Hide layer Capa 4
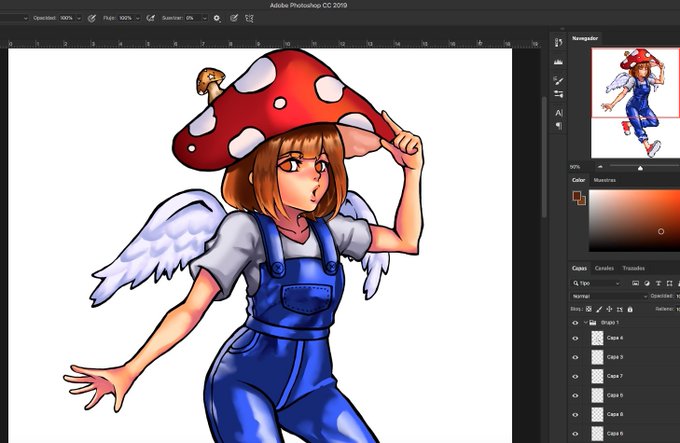Screen dimensions: 680x443 (x=575, y=338)
